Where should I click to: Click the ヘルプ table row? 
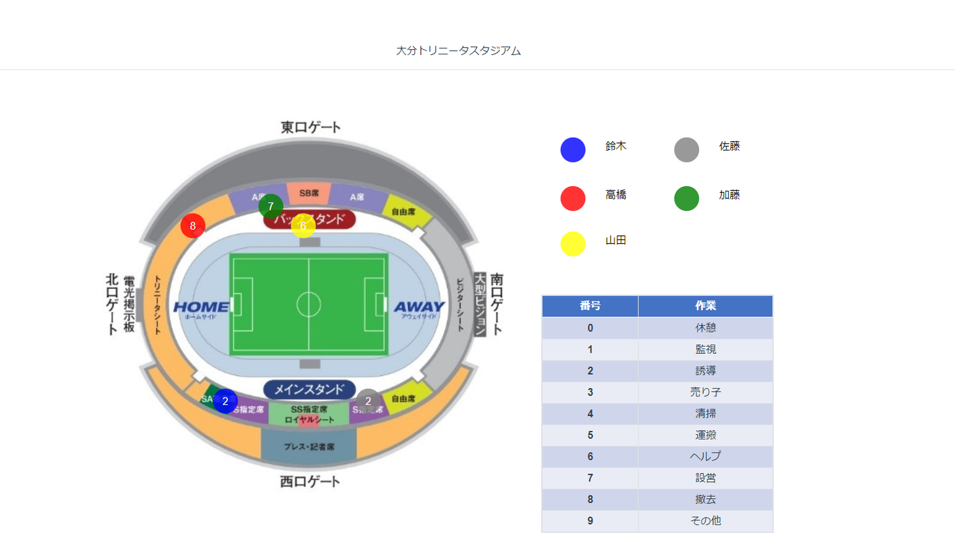coord(705,457)
